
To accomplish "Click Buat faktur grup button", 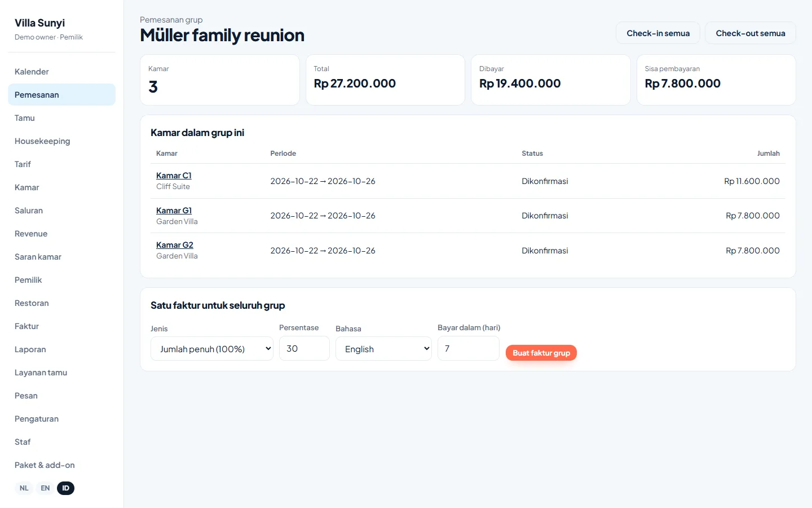I will [x=541, y=353].
